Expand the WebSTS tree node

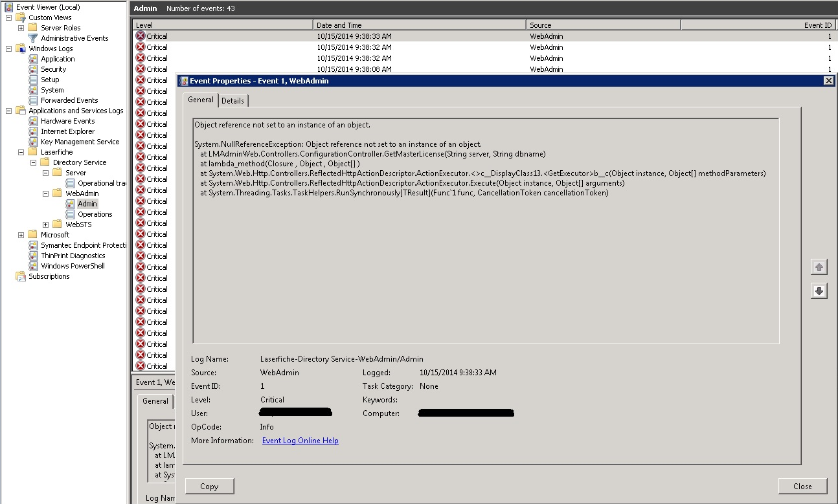coord(45,225)
